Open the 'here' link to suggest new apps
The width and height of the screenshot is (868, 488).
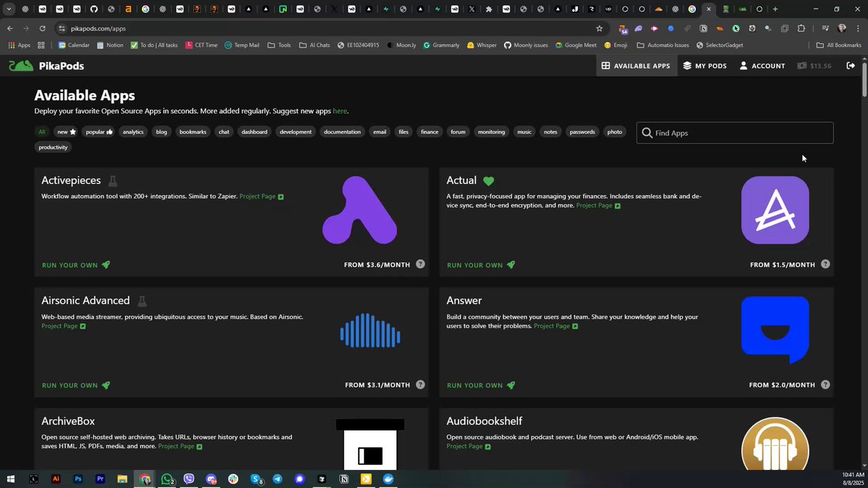click(340, 111)
